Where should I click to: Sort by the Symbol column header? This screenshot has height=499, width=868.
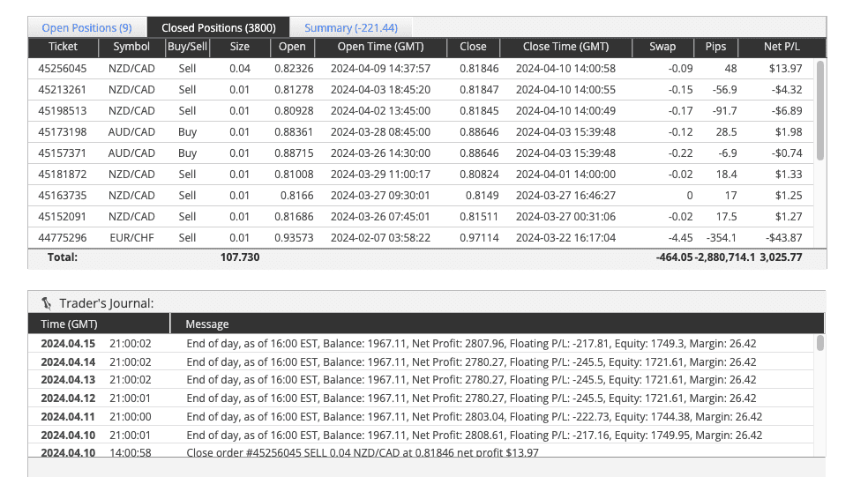(131, 47)
